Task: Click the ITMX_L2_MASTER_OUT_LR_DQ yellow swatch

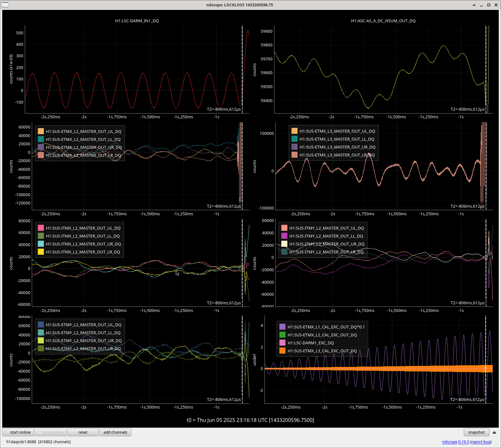Action: (41, 252)
